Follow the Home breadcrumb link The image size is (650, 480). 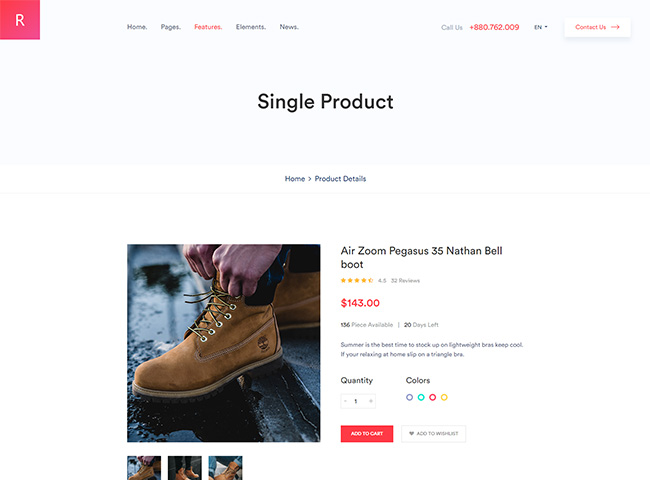[295, 179]
